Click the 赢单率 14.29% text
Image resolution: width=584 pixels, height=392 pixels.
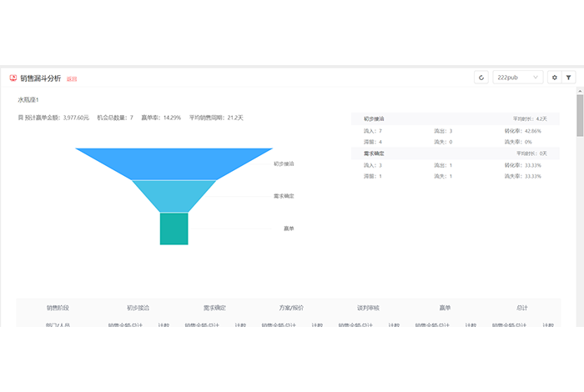(x=161, y=118)
